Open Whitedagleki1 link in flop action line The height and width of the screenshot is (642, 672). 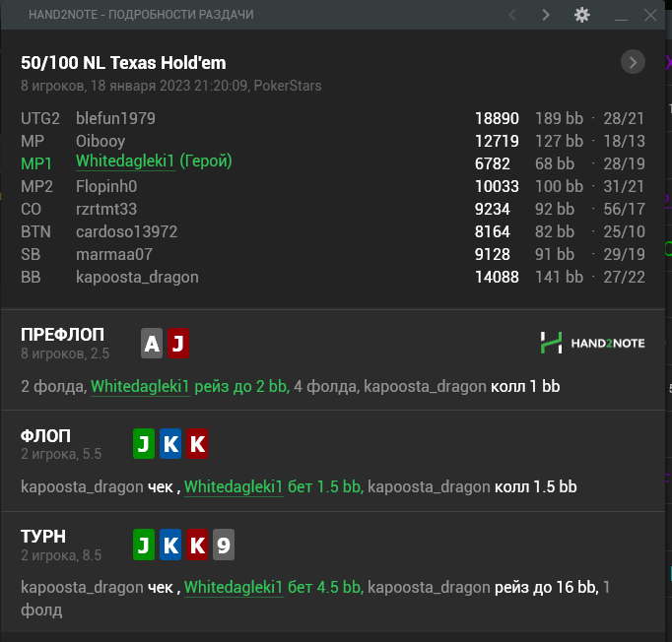coord(234,487)
